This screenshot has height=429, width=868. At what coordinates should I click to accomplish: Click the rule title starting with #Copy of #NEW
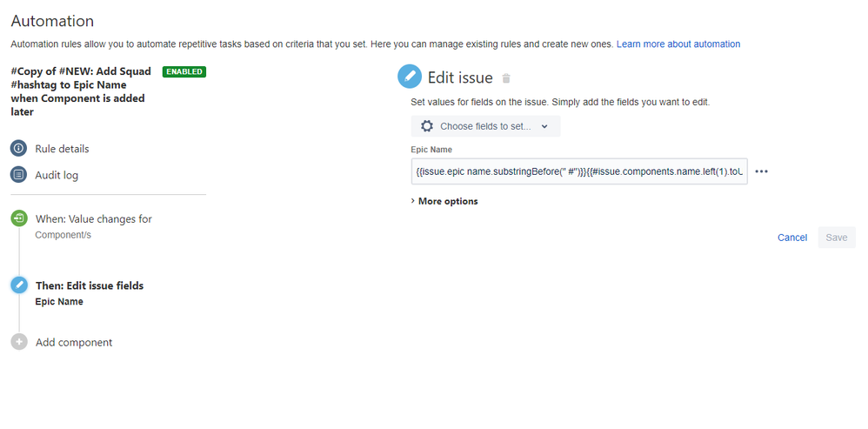(81, 92)
